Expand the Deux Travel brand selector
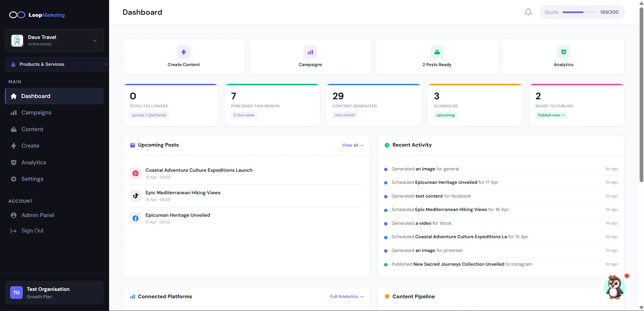644x311 pixels. tap(95, 40)
